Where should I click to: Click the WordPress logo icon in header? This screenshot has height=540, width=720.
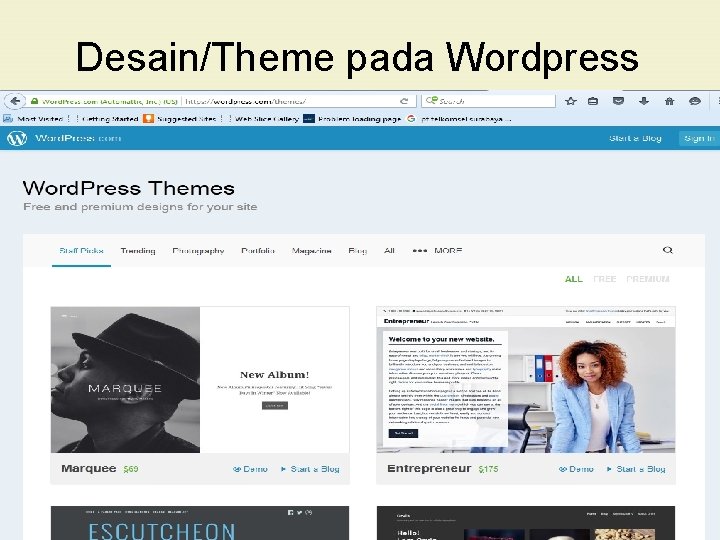17,138
